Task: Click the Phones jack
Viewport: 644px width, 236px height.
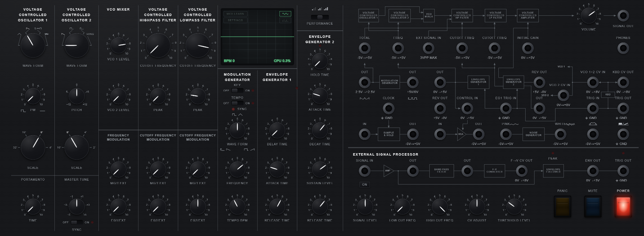Action: pos(623,48)
